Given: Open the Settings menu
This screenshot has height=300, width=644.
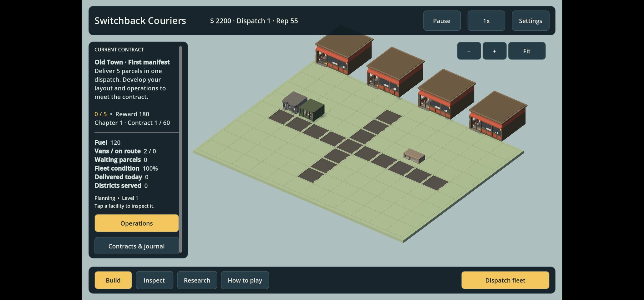Looking at the screenshot, I should (530, 21).
